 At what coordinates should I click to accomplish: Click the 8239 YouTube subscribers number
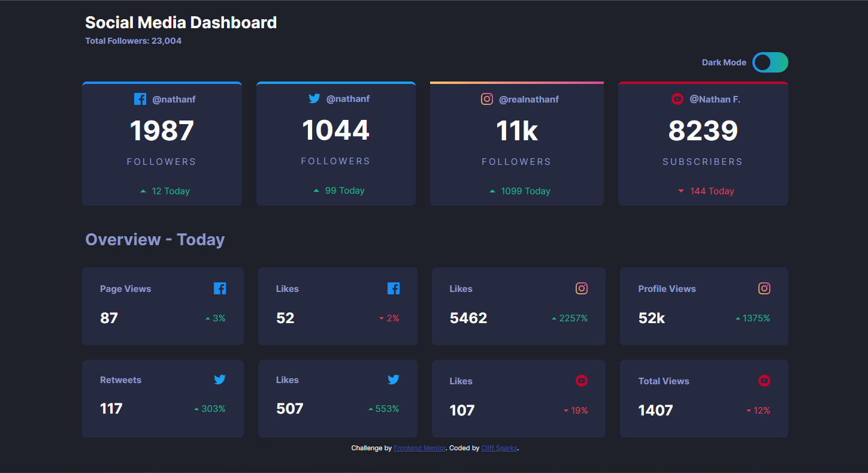pyautogui.click(x=703, y=131)
